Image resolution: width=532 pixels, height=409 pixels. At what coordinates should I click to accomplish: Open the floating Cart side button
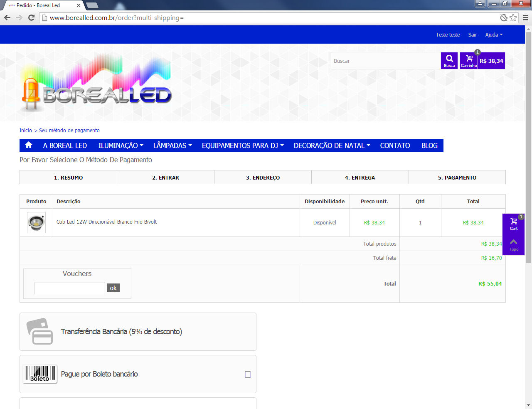click(x=514, y=224)
